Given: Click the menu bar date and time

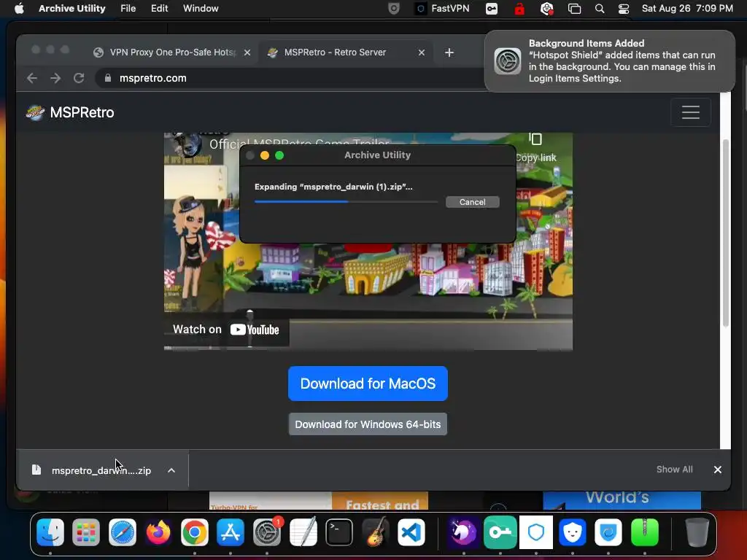Looking at the screenshot, I should pos(687,9).
